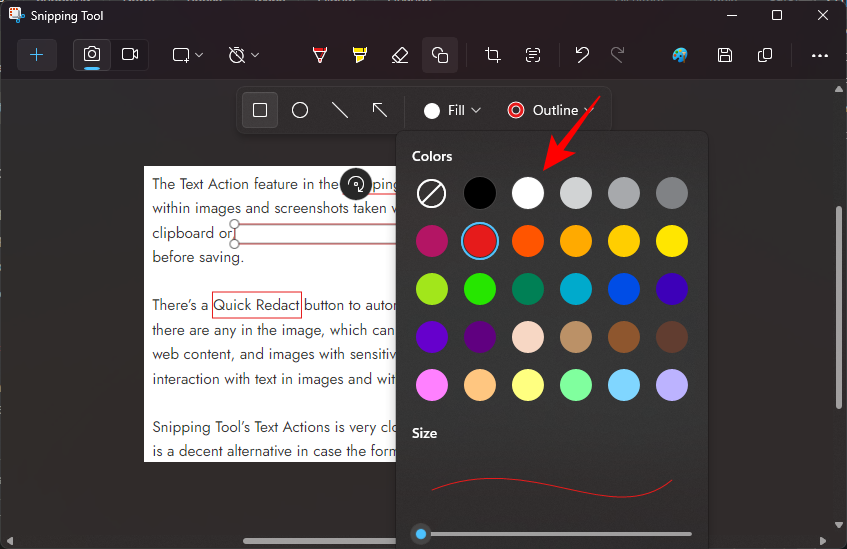The height and width of the screenshot is (549, 847).
Task: Open the Outline color dropdown
Action: (551, 110)
